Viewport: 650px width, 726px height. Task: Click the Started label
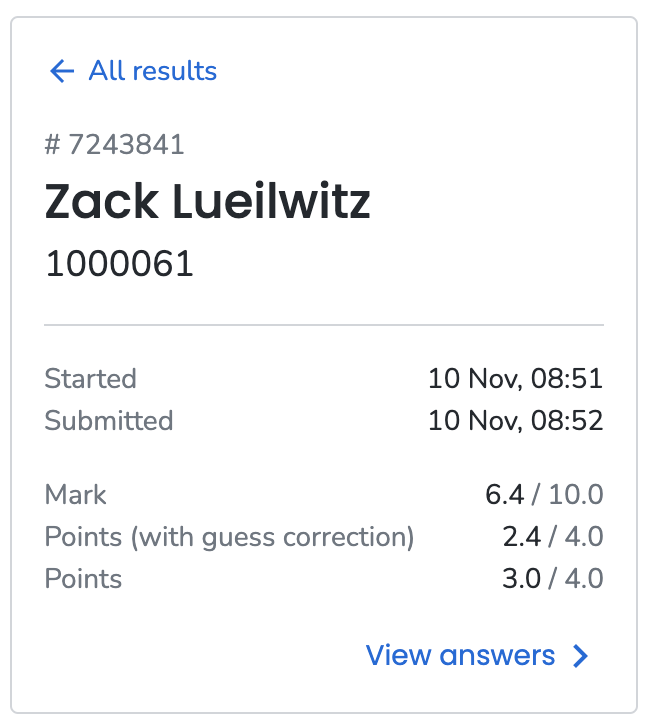pyautogui.click(x=91, y=379)
